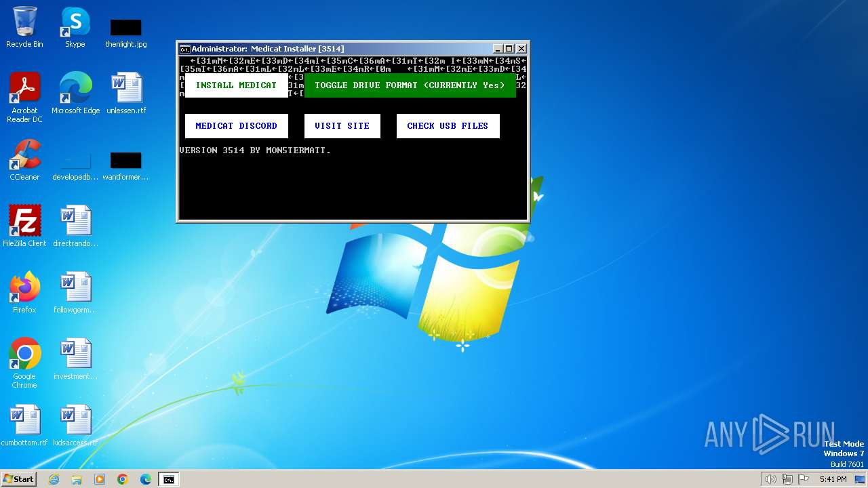Image resolution: width=868 pixels, height=488 pixels.
Task: Click CHECK USB FILES button
Action: click(448, 126)
